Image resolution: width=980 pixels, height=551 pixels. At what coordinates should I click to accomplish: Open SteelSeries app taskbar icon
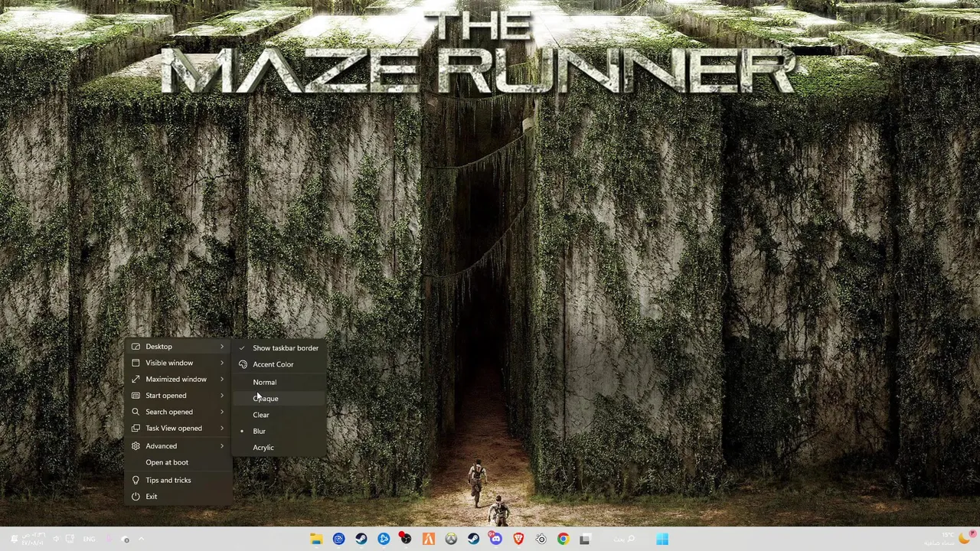541,539
